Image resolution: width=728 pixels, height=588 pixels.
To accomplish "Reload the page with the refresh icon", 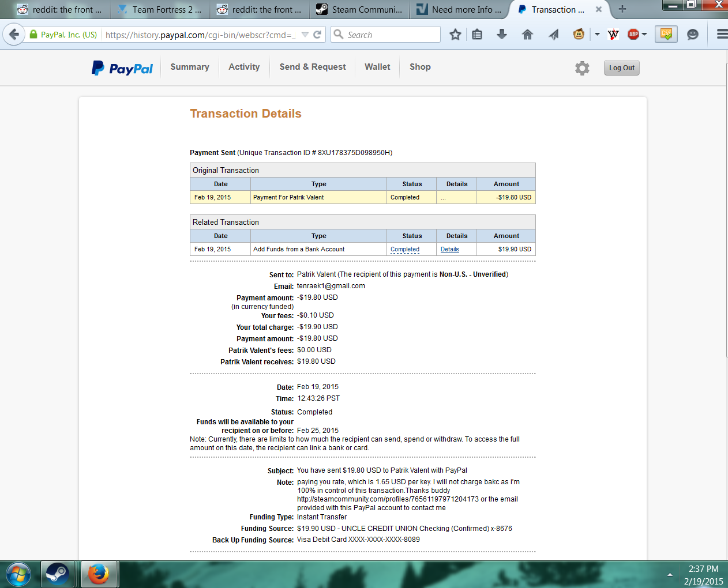I will pyautogui.click(x=317, y=35).
